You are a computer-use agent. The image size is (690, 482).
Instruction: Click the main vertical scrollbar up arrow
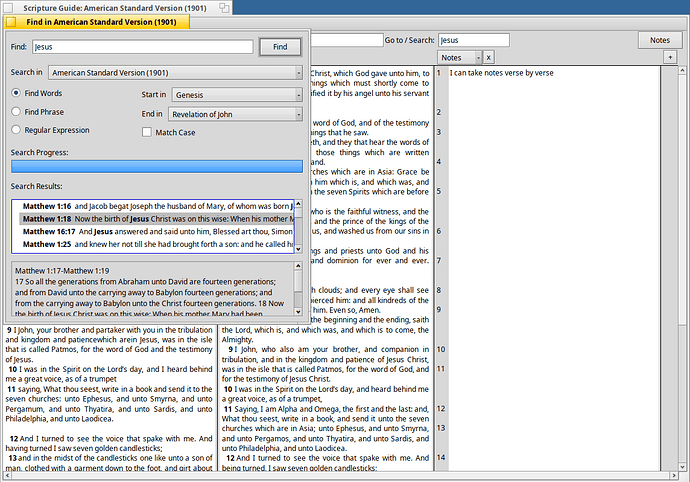pos(682,70)
